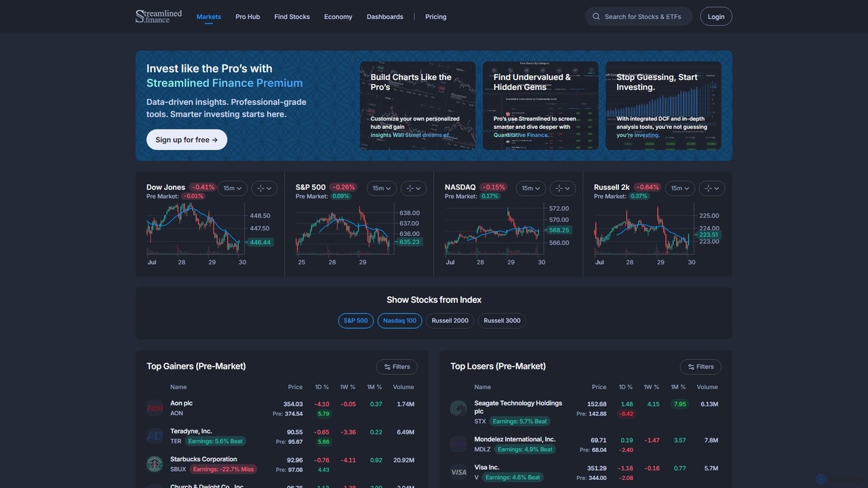The image size is (868, 488).
Task: Click Seagate Earnings 5.7% Beat badge
Action: tap(519, 422)
